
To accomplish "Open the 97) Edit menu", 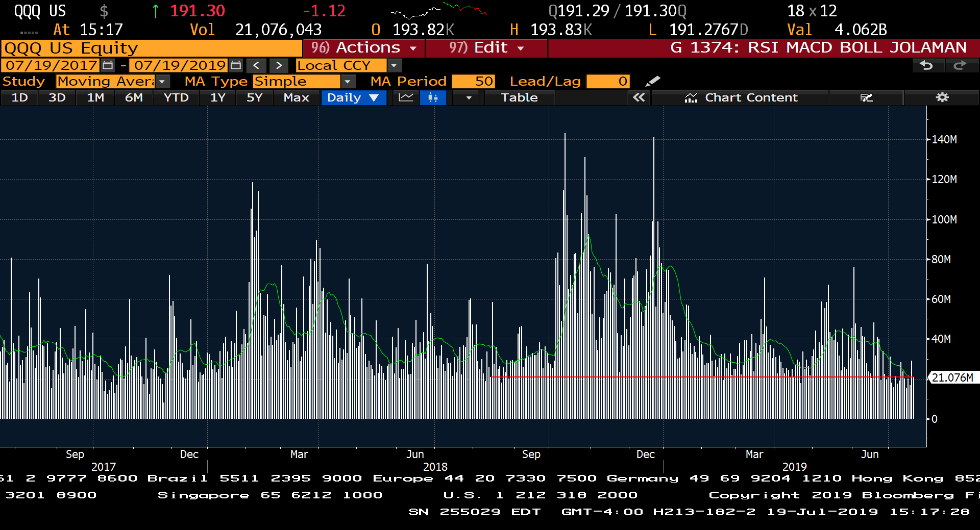I will pos(486,47).
